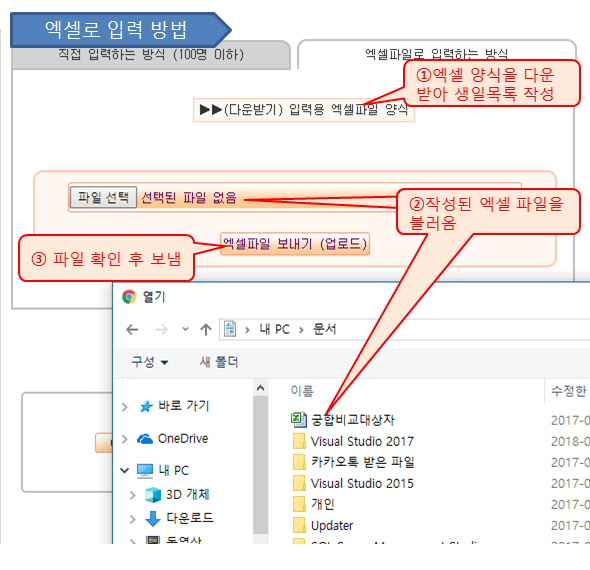The width and height of the screenshot is (590, 570).
Task: Select the Visual Studio 2015 folder
Action: coord(362,483)
